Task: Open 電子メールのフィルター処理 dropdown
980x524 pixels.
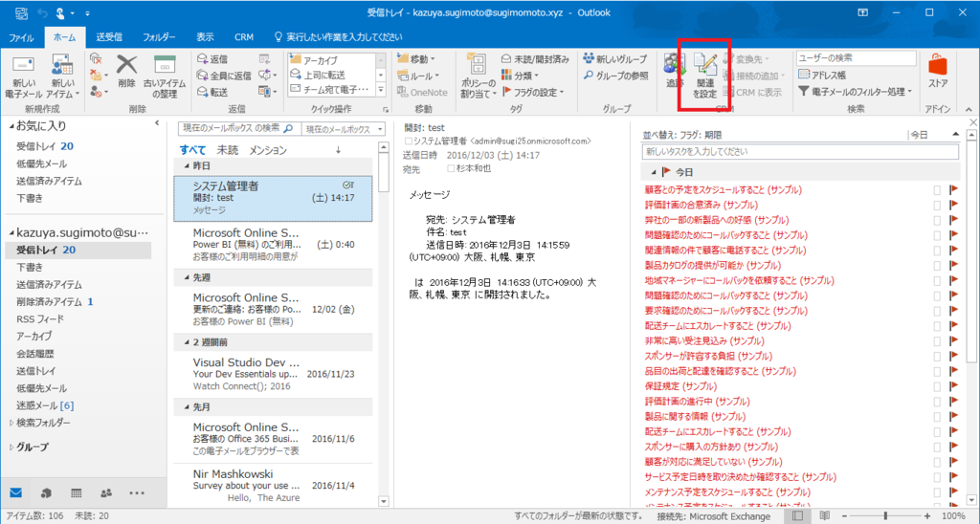Action: (x=855, y=91)
